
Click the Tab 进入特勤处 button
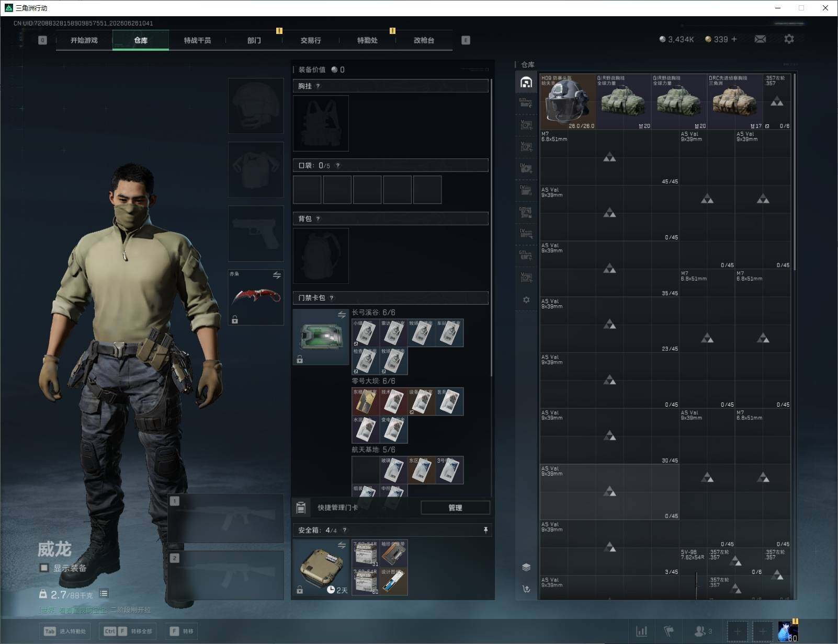click(x=65, y=631)
